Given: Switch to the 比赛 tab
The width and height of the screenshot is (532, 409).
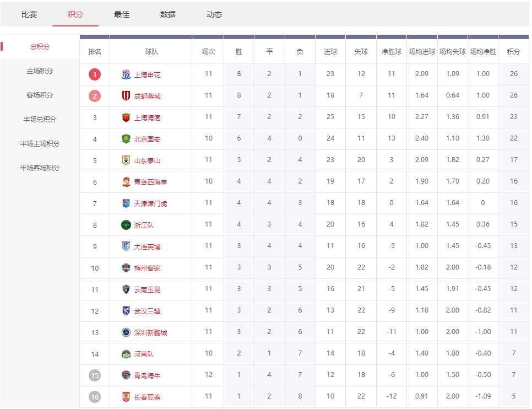Looking at the screenshot, I should [x=29, y=15].
